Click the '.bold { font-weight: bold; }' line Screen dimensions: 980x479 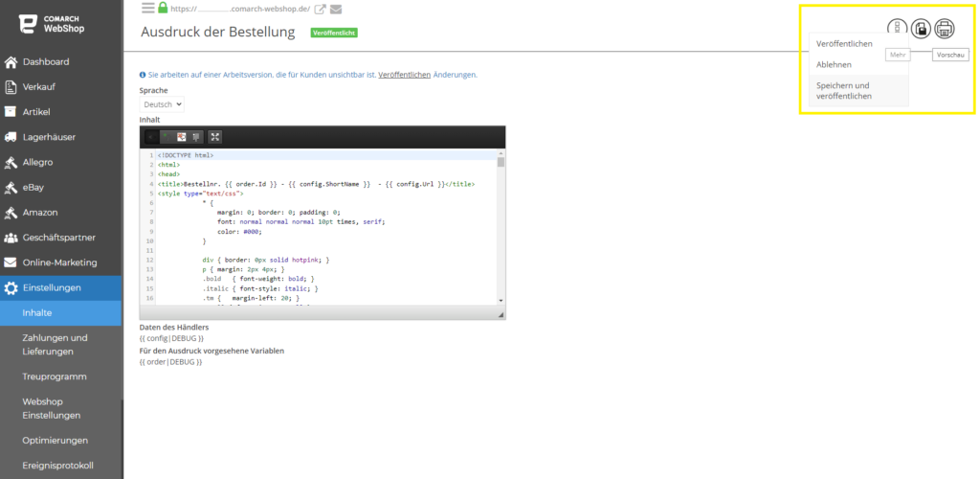tap(258, 278)
